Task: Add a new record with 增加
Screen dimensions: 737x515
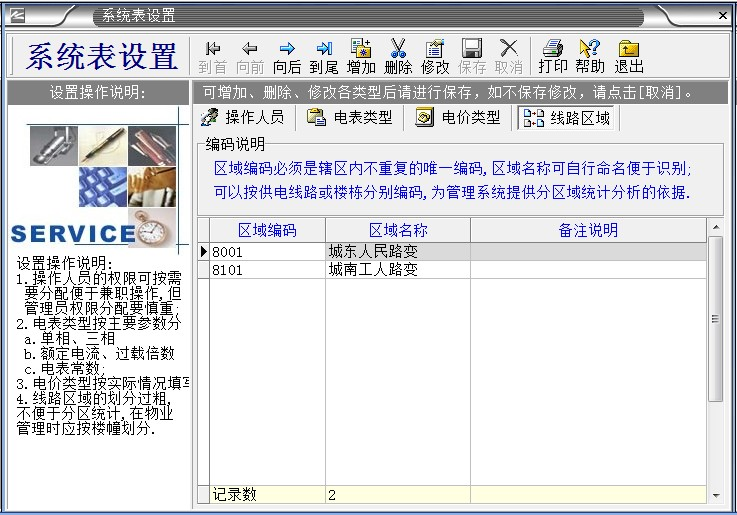Action: tap(361, 56)
